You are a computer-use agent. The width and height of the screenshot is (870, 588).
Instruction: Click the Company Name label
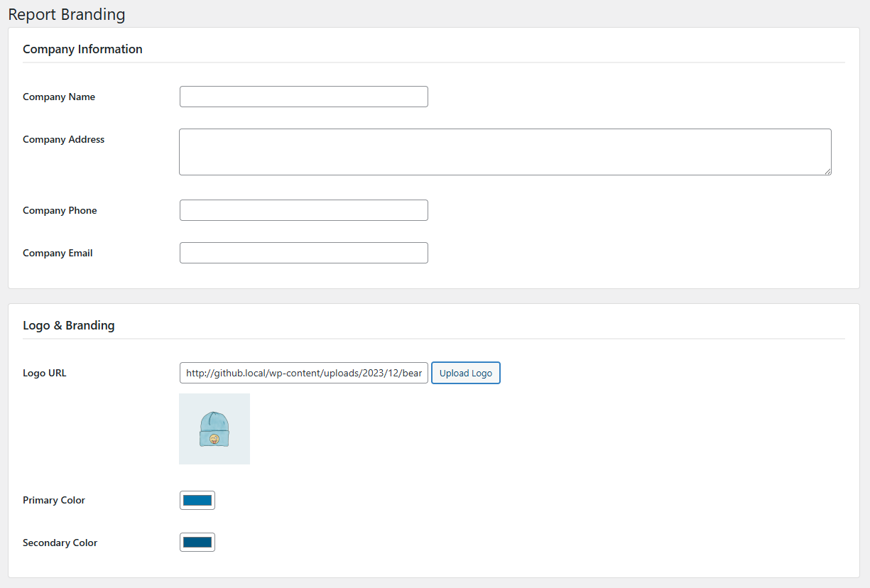[59, 97]
